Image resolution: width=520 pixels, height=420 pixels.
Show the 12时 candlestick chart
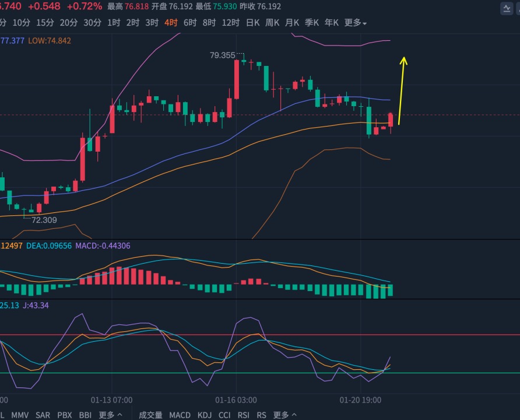pos(230,23)
